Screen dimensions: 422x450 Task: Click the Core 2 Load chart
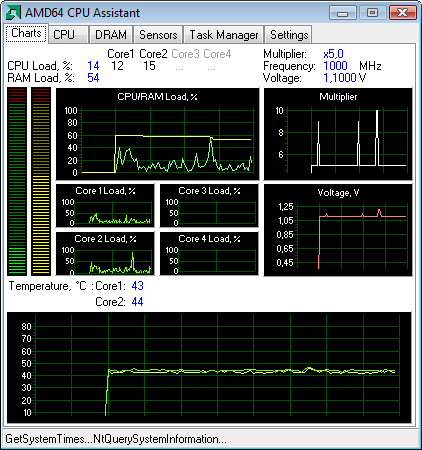105,254
